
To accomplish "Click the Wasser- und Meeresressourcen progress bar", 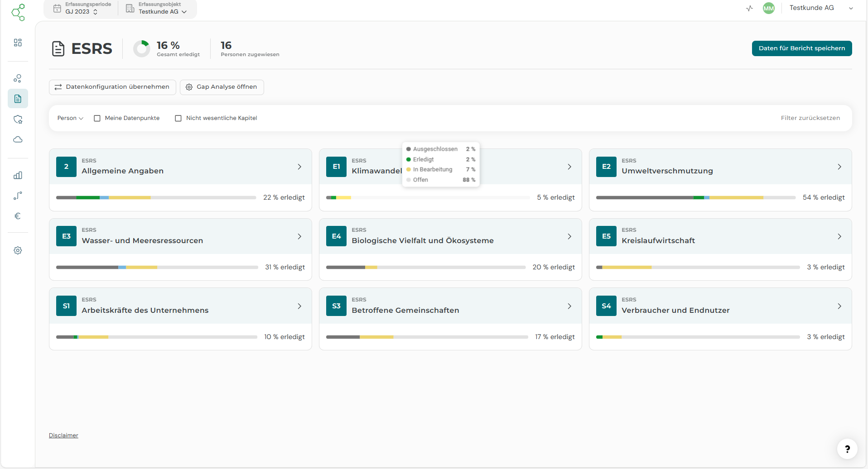I will 157,268.
